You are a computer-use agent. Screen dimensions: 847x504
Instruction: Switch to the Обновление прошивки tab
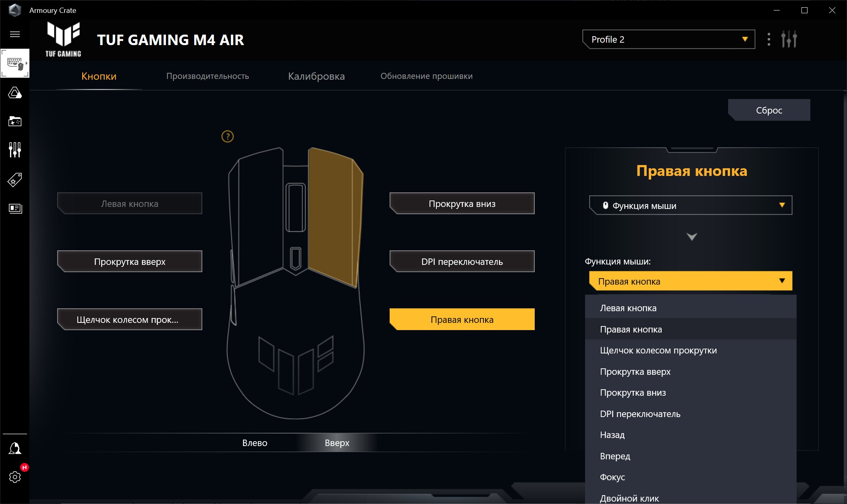click(426, 76)
